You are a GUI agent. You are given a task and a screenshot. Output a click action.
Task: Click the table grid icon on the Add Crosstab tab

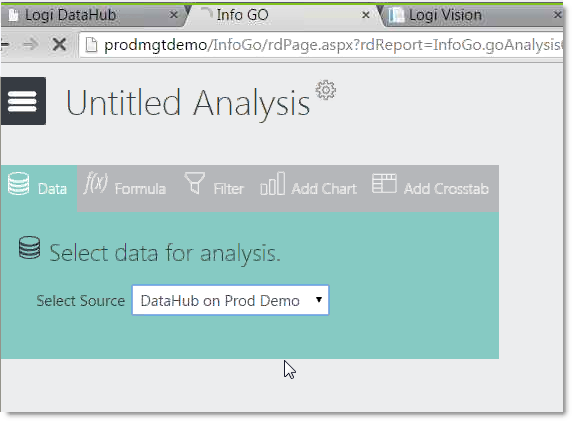coord(384,183)
